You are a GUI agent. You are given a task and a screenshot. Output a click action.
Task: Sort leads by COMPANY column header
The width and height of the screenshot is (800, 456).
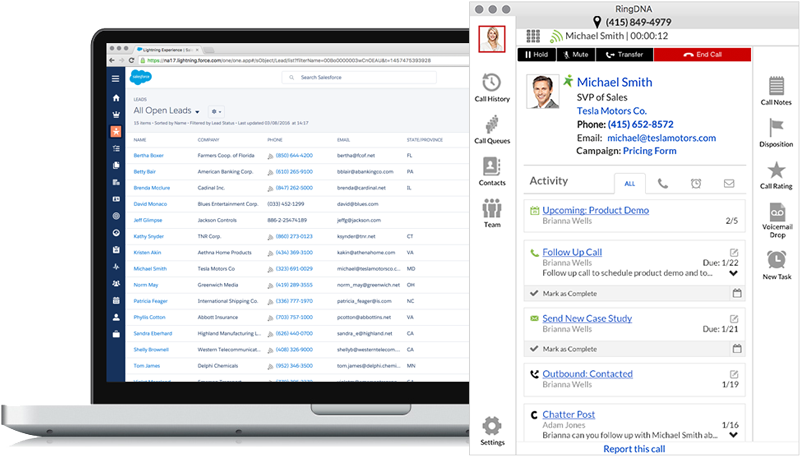(208, 140)
